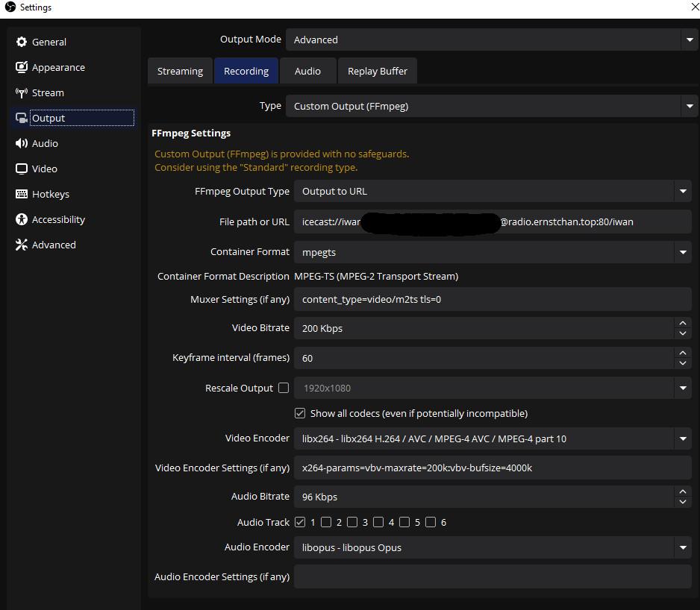Toggle Audio Track 1 checkbox

click(x=300, y=522)
